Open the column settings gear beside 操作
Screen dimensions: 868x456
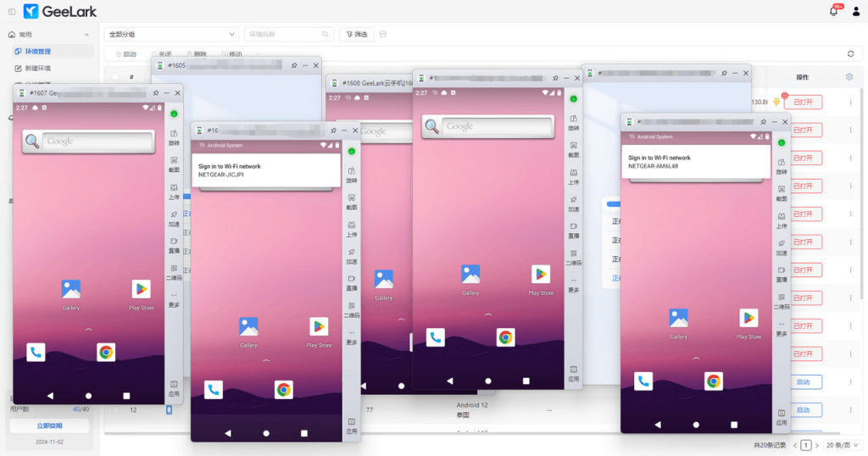[x=849, y=77]
